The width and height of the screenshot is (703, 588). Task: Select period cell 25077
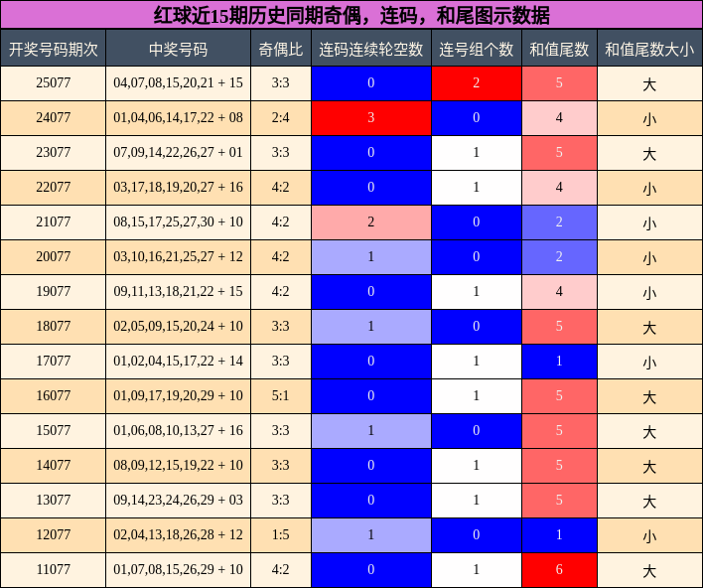click(53, 83)
